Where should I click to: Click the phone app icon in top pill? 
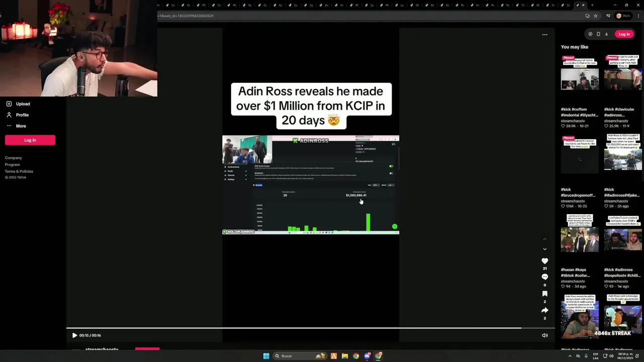tap(598, 34)
